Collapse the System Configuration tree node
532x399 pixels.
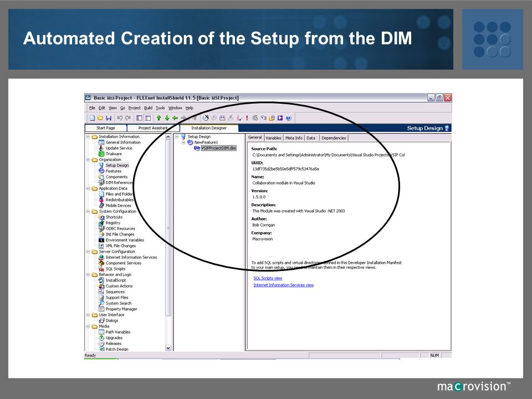click(88, 211)
